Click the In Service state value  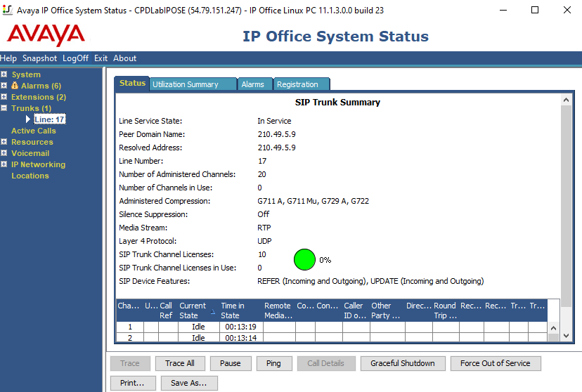click(x=274, y=121)
